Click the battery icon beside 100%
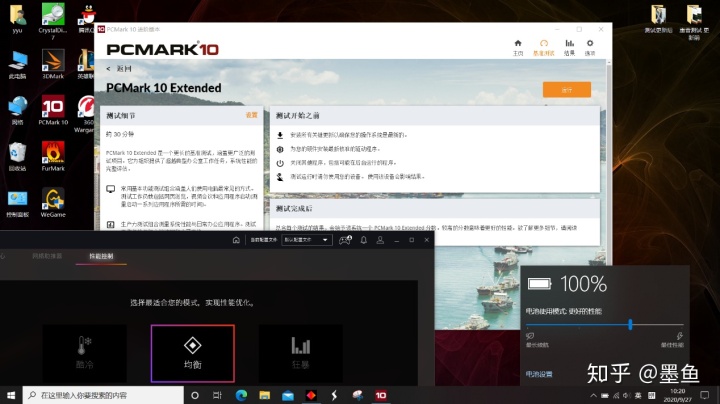 pyautogui.click(x=540, y=284)
